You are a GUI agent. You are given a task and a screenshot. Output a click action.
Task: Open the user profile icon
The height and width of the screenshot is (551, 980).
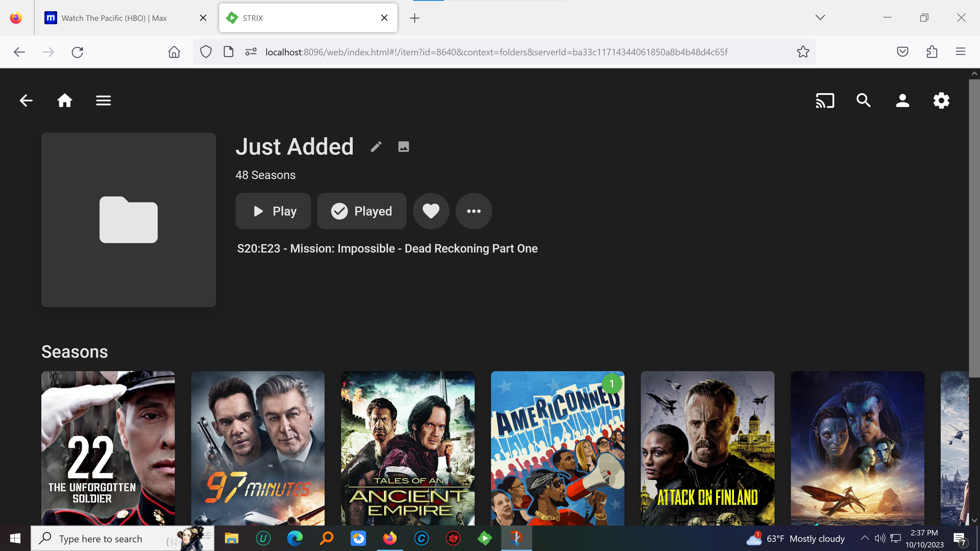click(902, 101)
